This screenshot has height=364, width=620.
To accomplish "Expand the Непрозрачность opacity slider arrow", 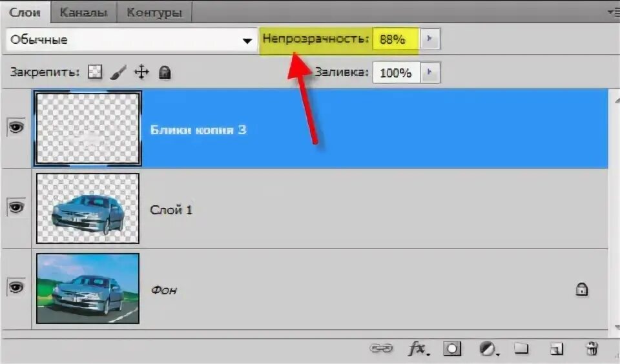I will 430,39.
